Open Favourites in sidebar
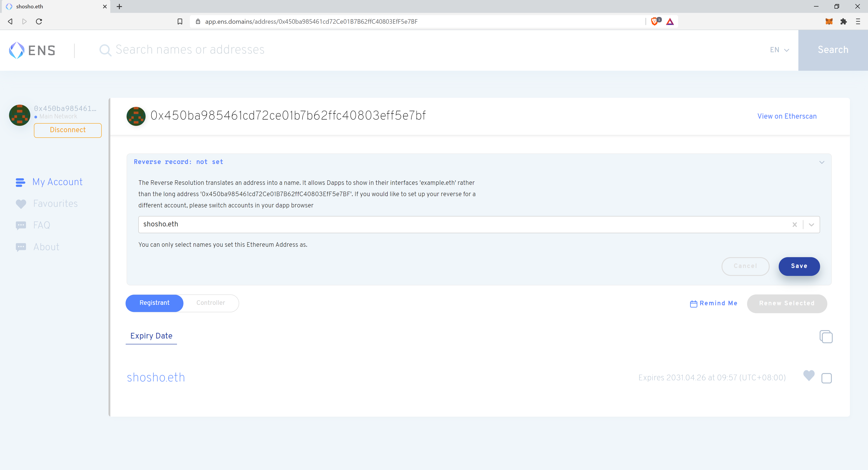Image resolution: width=868 pixels, height=470 pixels. coord(55,204)
